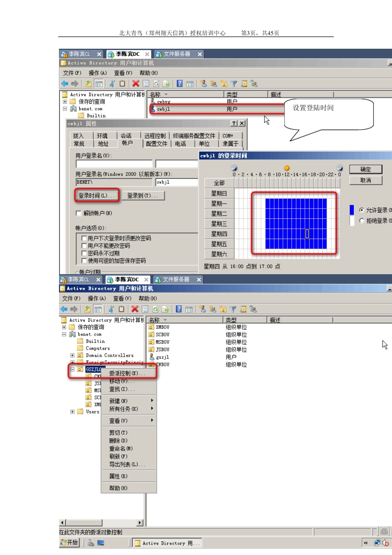Image resolution: width=392 pixels, height=555 pixels.
Task: Switch to 隶属于 tab in properties dialog
Action: click(x=231, y=144)
